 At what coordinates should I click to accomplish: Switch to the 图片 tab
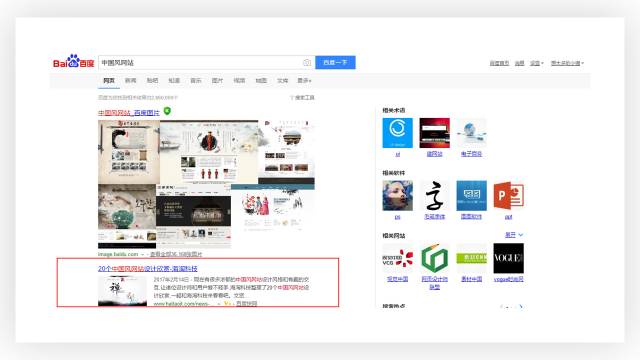(x=218, y=80)
